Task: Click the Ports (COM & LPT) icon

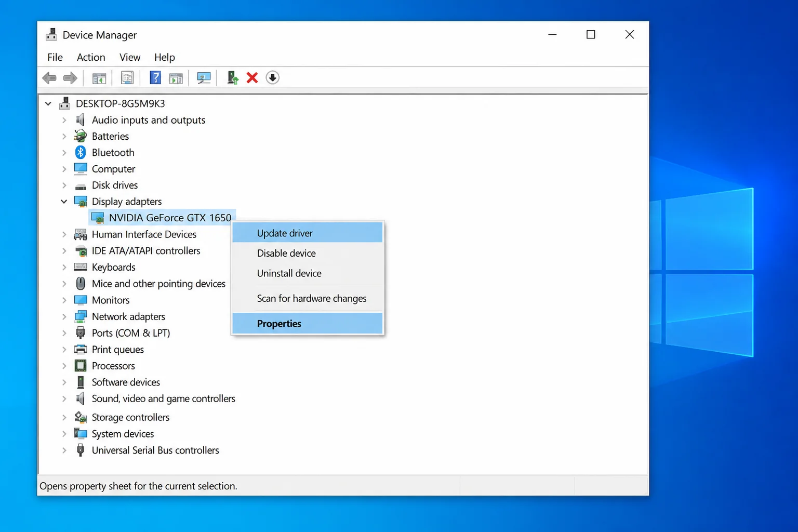Action: pyautogui.click(x=81, y=333)
